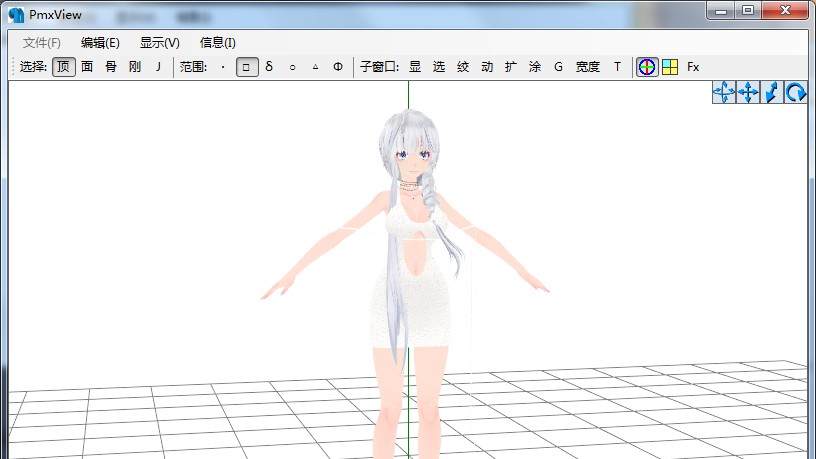Screen dimensions: 816x459
Task: Click the Fx effects toolbar button
Action: pos(693,67)
